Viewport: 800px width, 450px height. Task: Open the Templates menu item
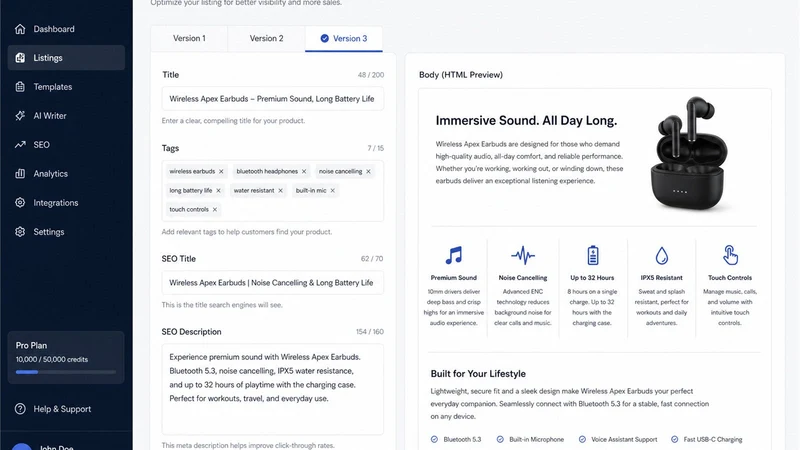(66, 87)
